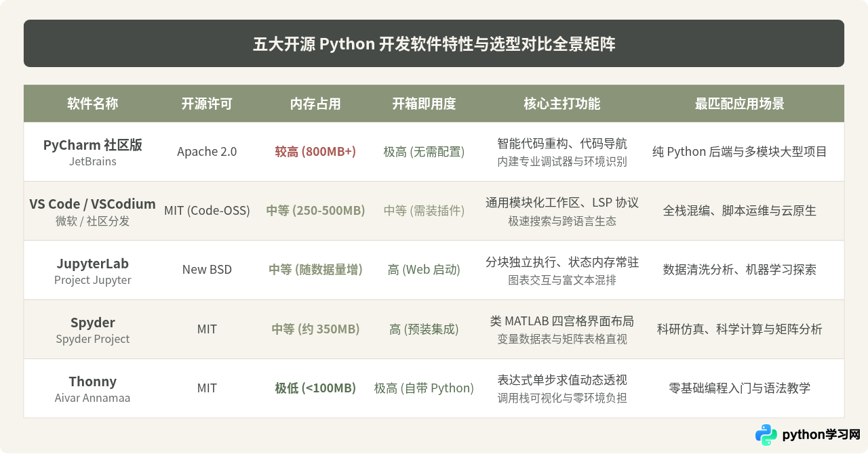Viewport: 868px width, 454px height.
Task: Click the "极低 (<100MB)" memory cell
Action: [315, 388]
